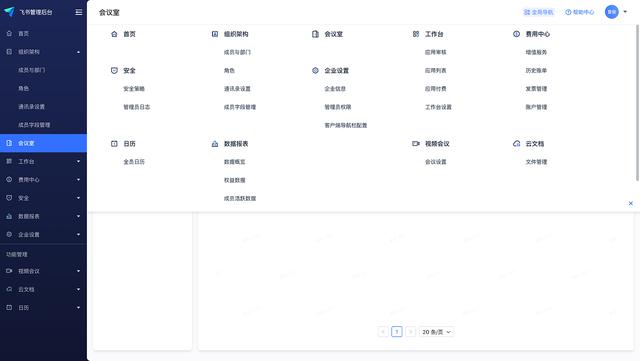
Task: Select 会议室 in the dark sidebar
Action: tap(43, 143)
